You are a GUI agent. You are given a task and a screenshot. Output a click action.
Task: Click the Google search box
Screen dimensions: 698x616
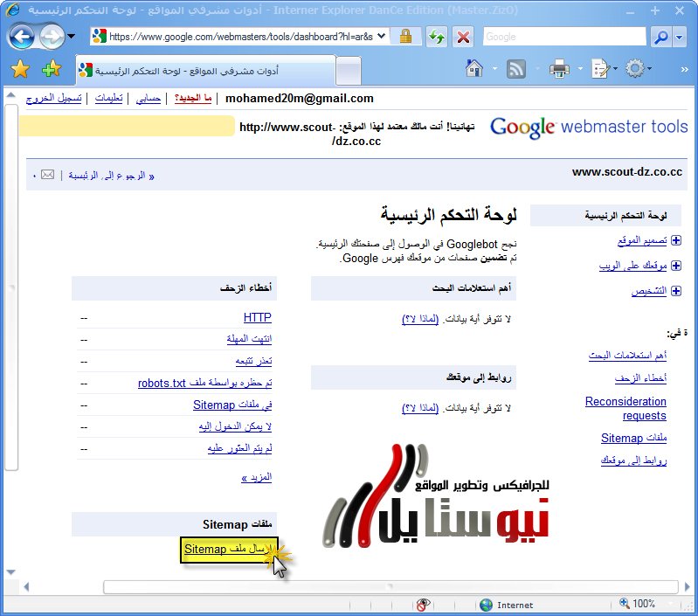coord(564,37)
